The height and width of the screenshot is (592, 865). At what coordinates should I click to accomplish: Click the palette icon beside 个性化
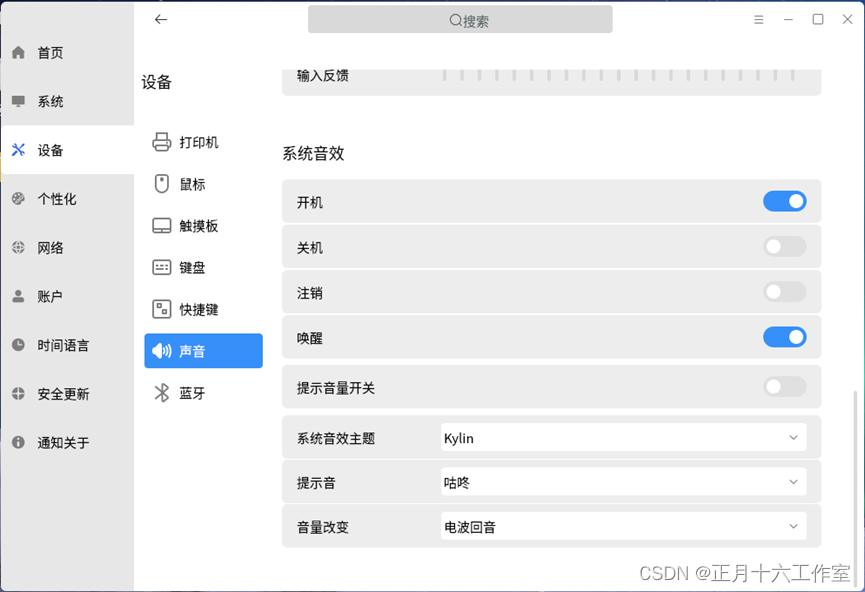(x=18, y=199)
